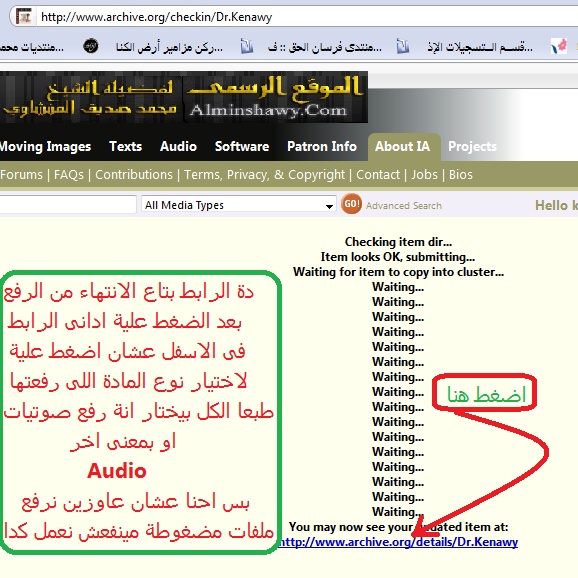Click into the URL address field

point(306,17)
